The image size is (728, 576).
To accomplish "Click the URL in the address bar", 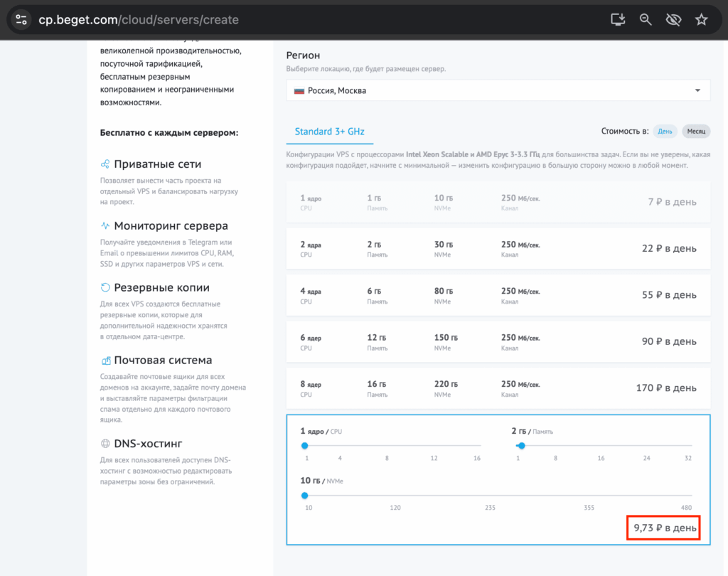I will click(x=139, y=20).
